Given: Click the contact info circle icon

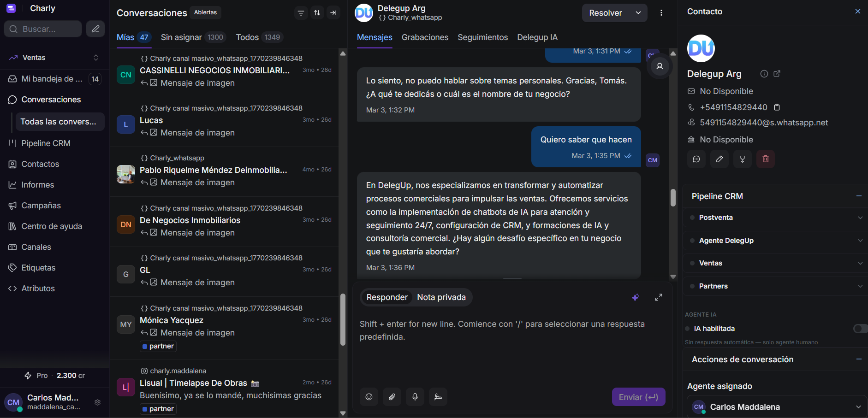Looking at the screenshot, I should pyautogui.click(x=764, y=74).
